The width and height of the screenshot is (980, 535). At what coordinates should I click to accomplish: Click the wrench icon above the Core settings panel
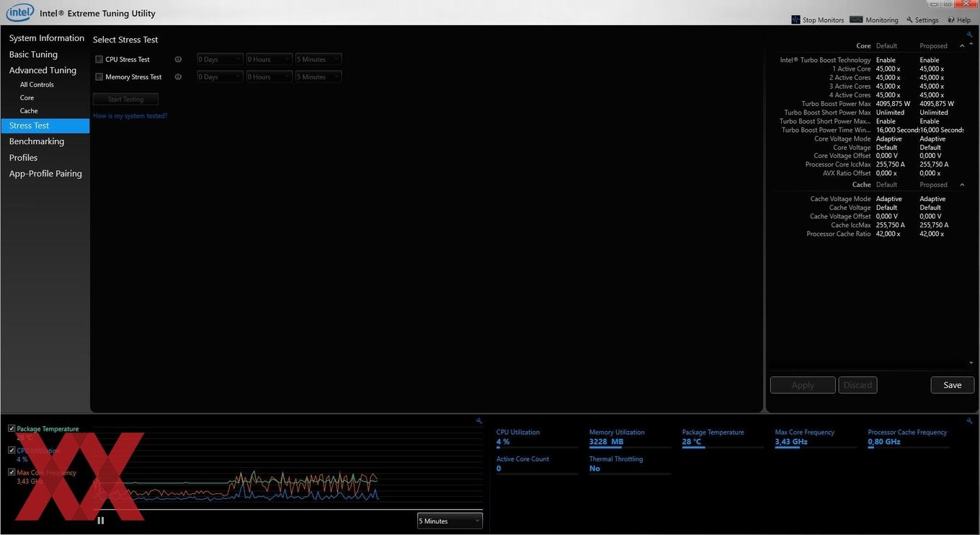[969, 35]
